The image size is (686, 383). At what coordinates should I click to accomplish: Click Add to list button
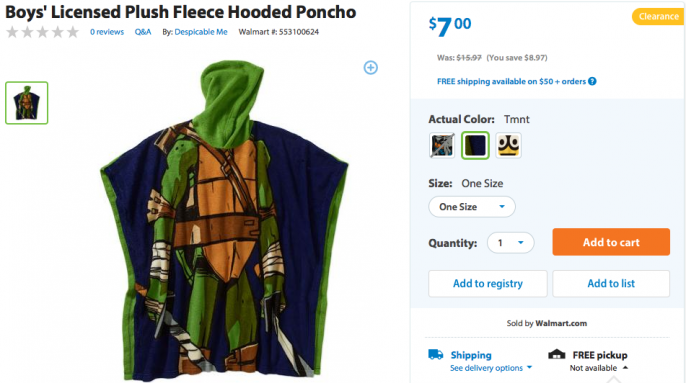pyautogui.click(x=611, y=284)
